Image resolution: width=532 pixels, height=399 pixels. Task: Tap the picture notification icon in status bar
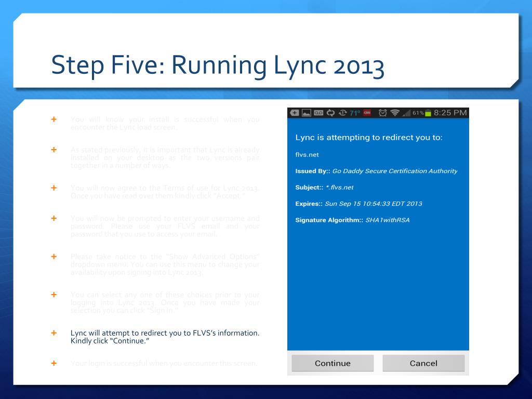[x=307, y=113]
